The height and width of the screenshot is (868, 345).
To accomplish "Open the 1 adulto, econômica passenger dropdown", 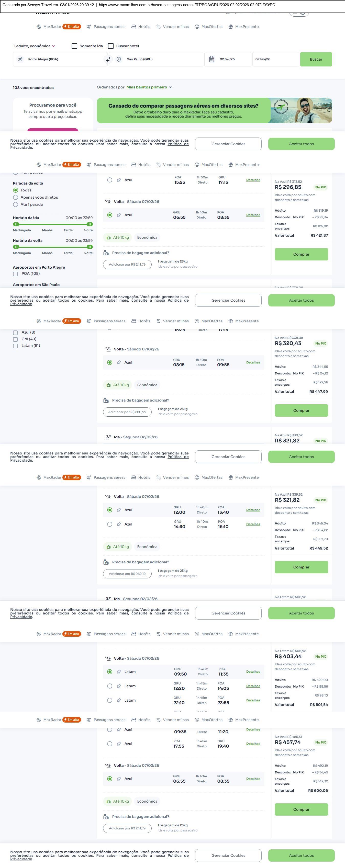I will click(x=35, y=46).
